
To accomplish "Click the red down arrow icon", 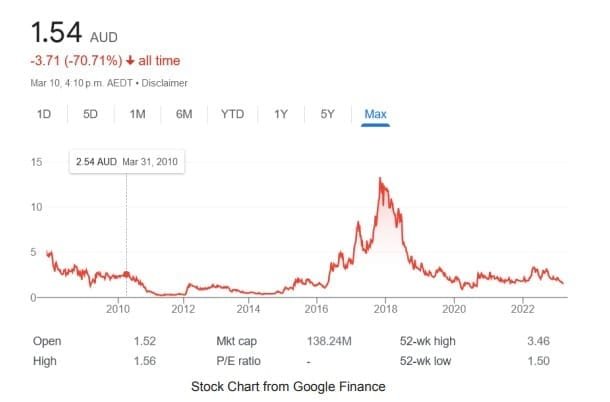I will 130,62.
